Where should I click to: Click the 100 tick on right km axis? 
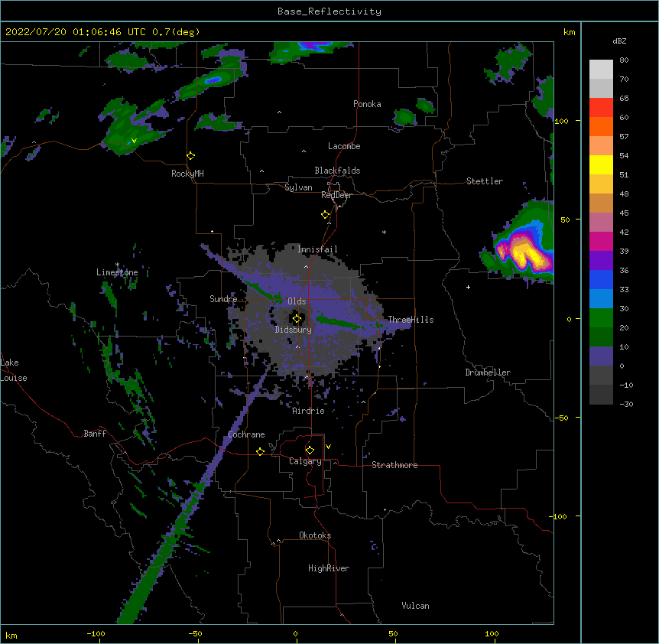(x=561, y=121)
